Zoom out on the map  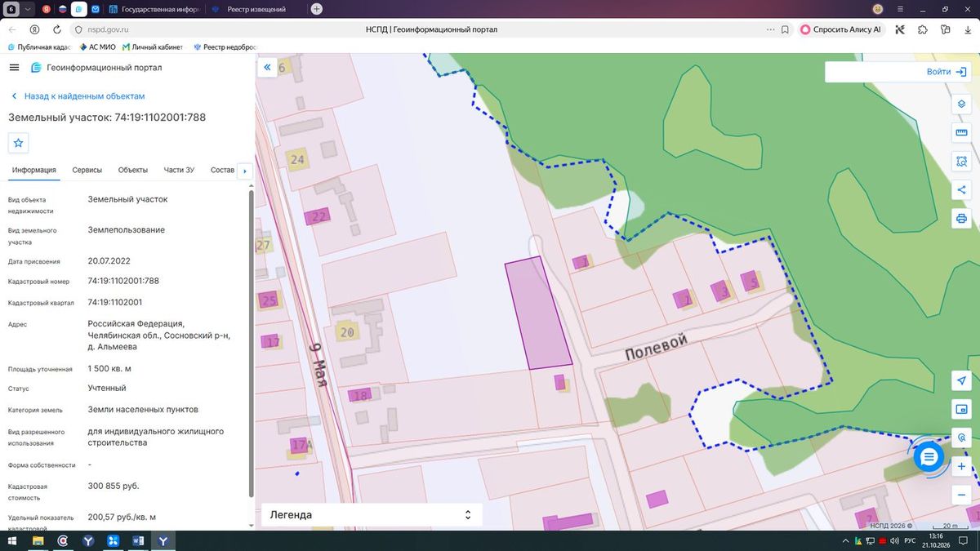click(x=961, y=495)
